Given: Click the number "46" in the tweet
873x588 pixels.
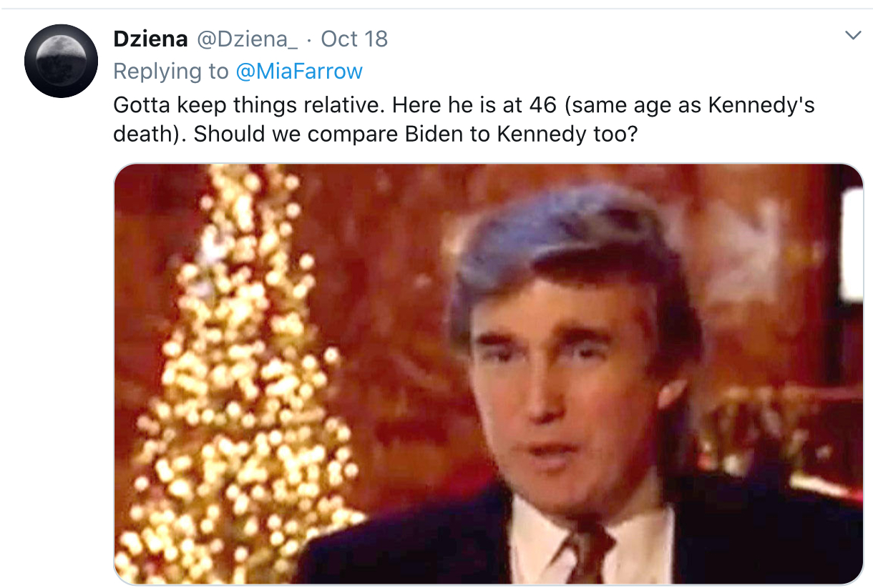Looking at the screenshot, I should tap(544, 106).
